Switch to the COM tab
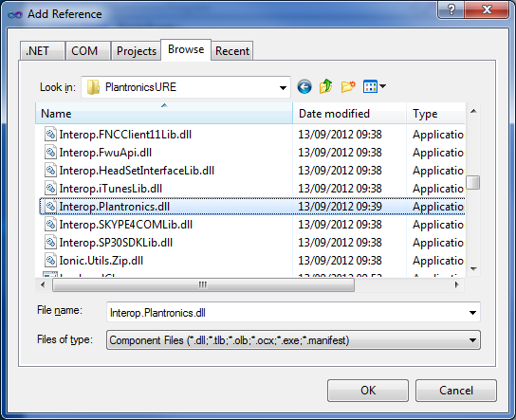 point(87,51)
